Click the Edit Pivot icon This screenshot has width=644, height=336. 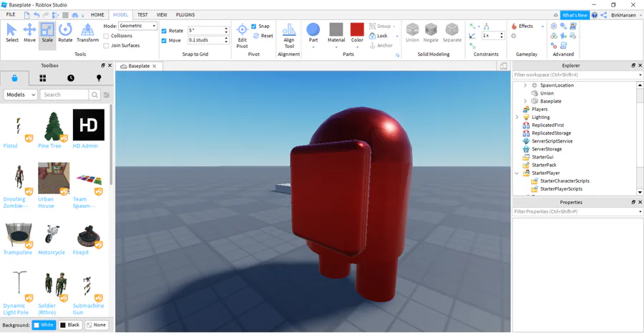click(x=243, y=29)
